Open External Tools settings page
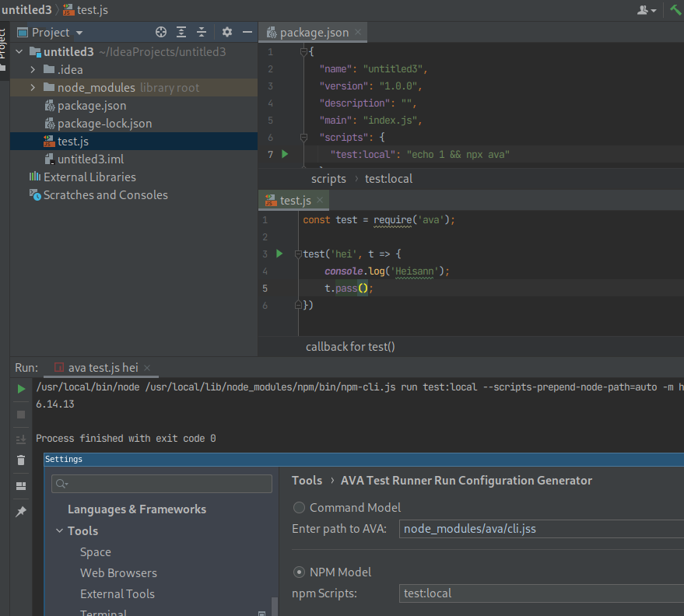The image size is (684, 616). [117, 594]
